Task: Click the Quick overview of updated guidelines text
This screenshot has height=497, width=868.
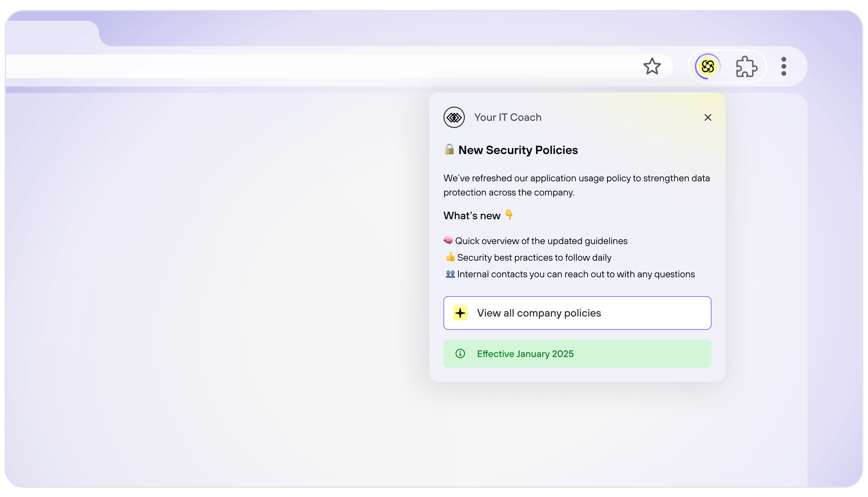Action: click(541, 241)
